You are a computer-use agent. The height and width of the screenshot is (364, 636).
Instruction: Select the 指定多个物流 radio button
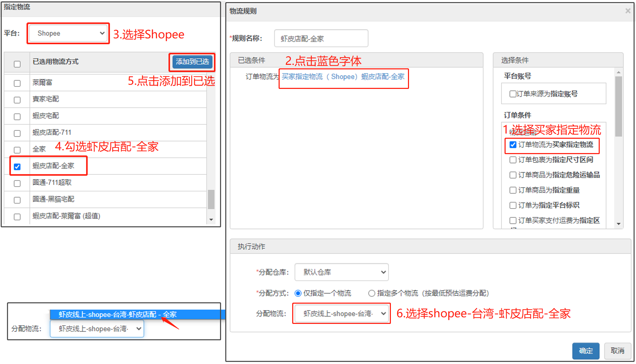[x=372, y=293]
